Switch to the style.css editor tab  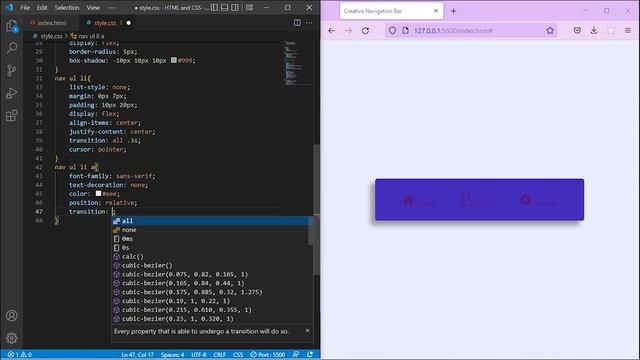[x=105, y=23]
